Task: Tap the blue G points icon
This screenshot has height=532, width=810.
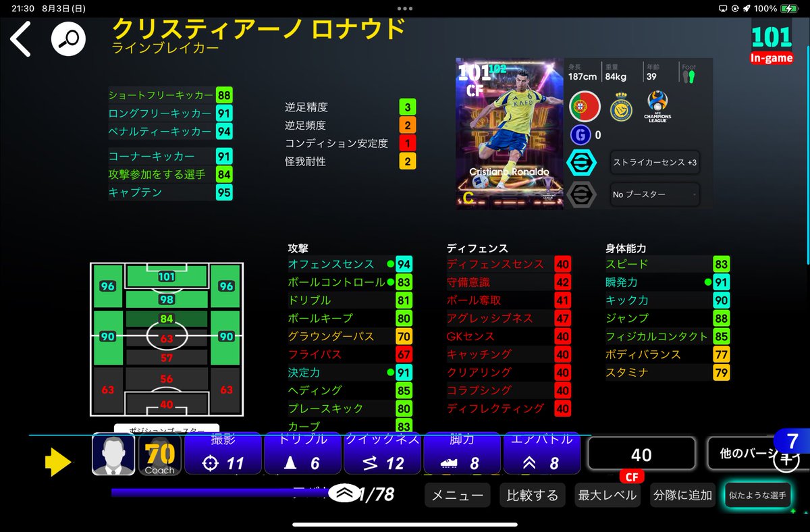Action: click(x=580, y=135)
